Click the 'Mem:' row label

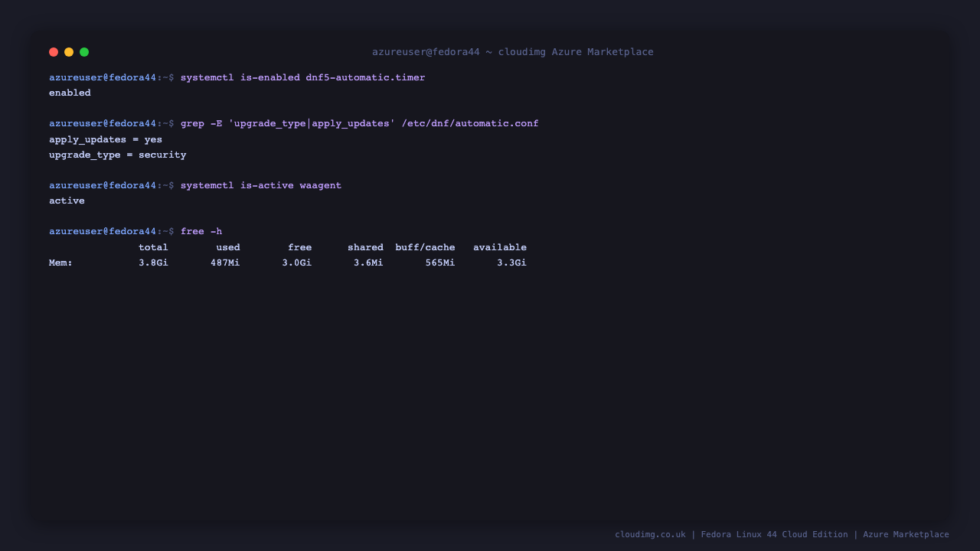click(x=61, y=262)
